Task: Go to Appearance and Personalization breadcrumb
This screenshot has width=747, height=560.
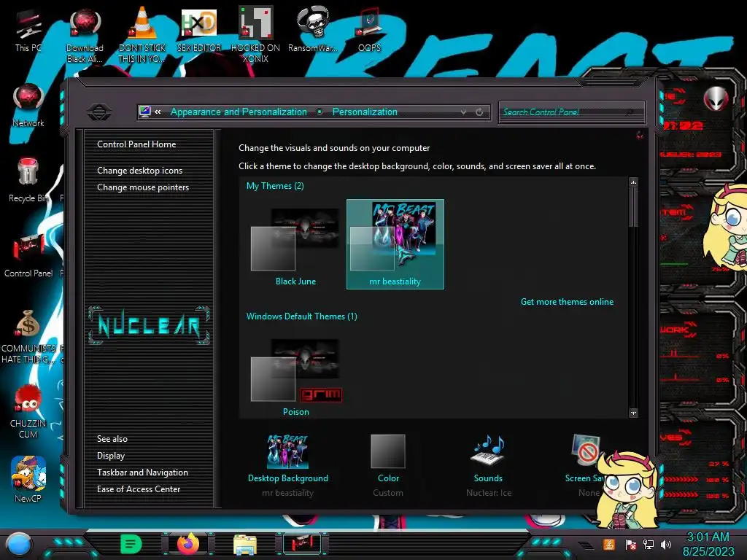Action: click(239, 112)
